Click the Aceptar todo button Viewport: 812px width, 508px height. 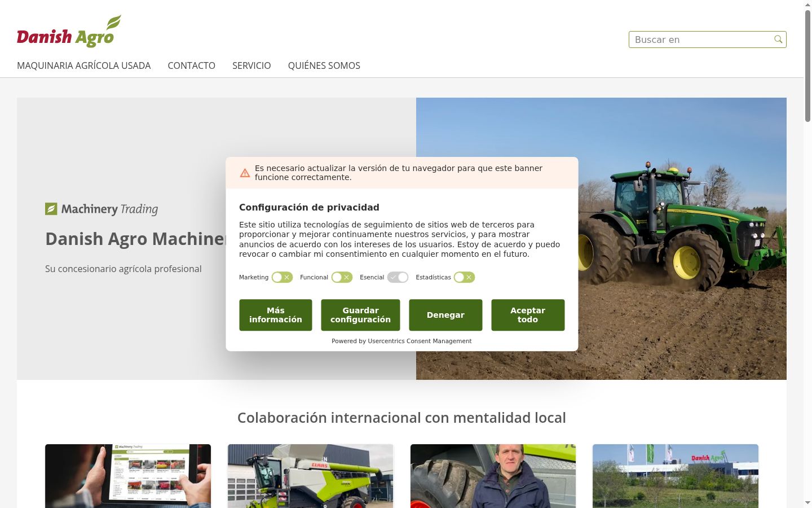tap(528, 315)
